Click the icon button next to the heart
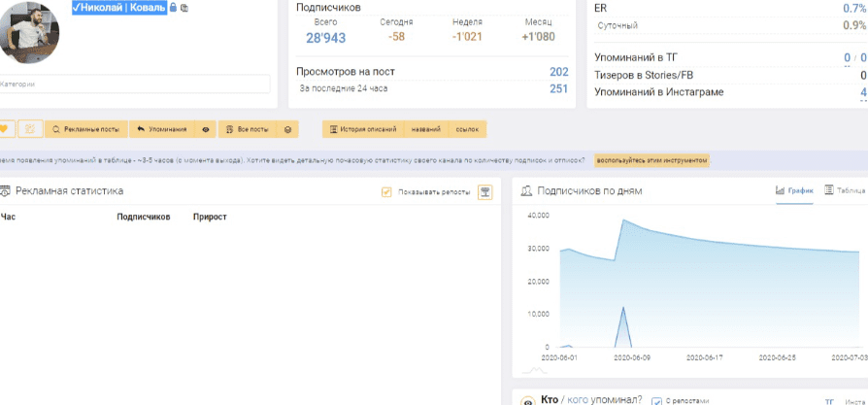 30,129
